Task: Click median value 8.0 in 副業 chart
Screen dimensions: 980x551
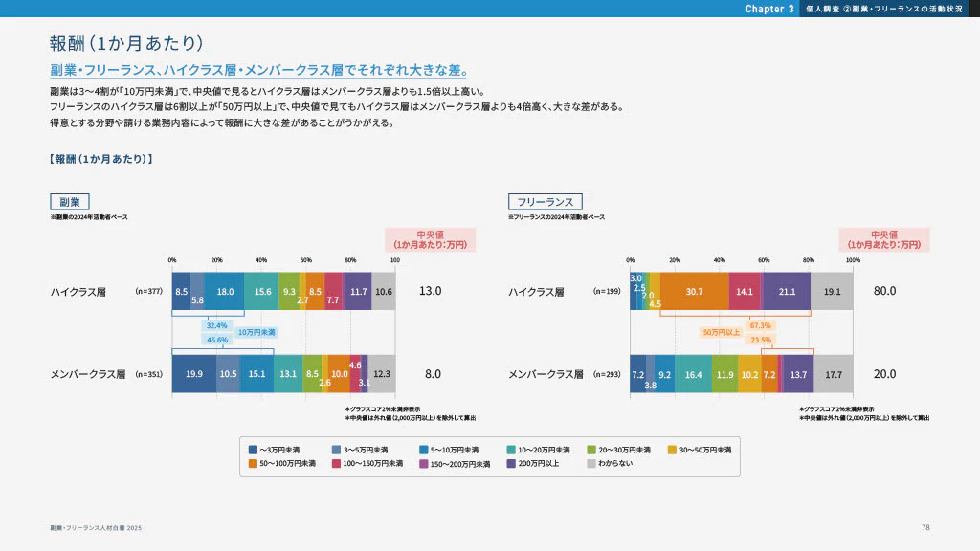Action: [433, 374]
